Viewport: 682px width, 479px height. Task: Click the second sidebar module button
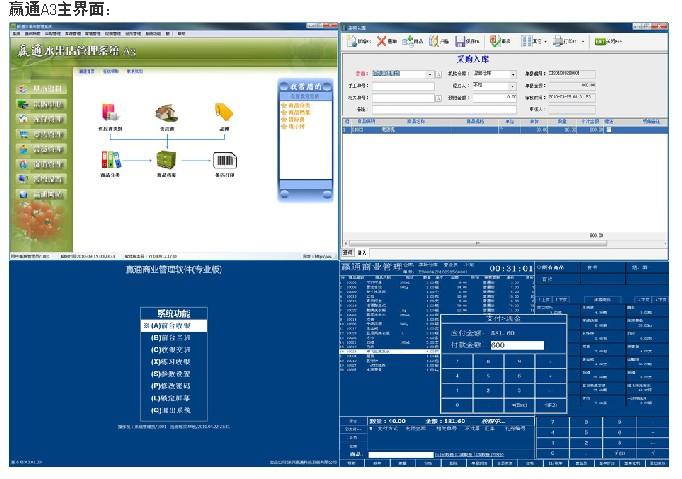pyautogui.click(x=41, y=104)
